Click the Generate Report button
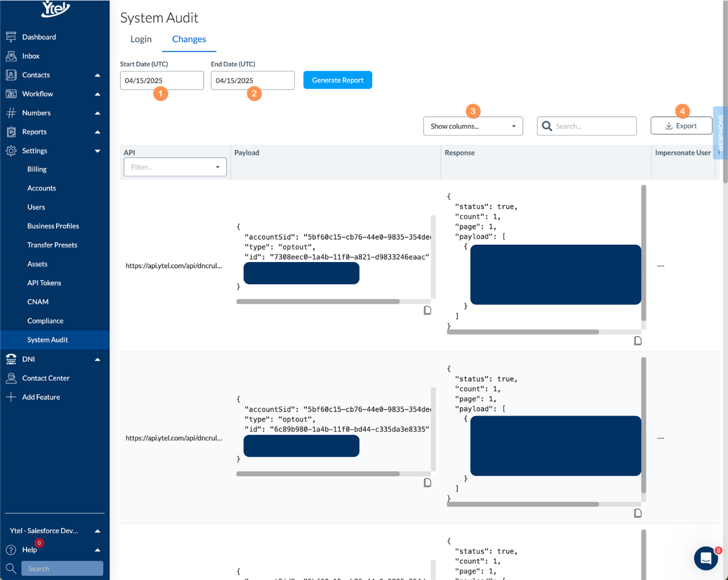This screenshot has width=728, height=580. (338, 80)
